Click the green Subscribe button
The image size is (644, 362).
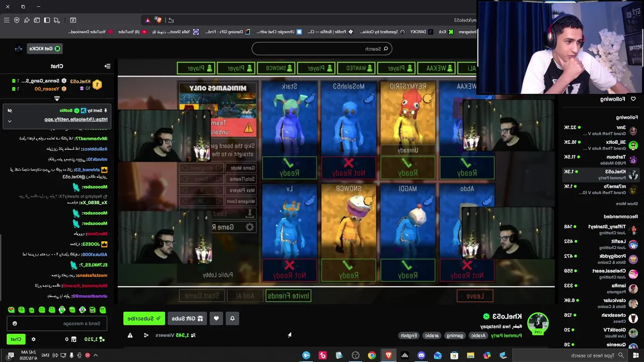[144, 318]
